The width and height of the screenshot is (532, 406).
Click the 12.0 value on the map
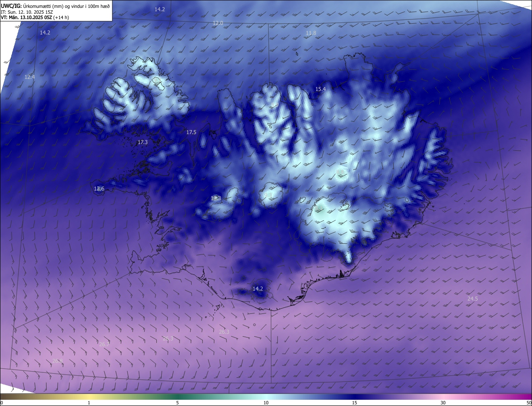218,23
